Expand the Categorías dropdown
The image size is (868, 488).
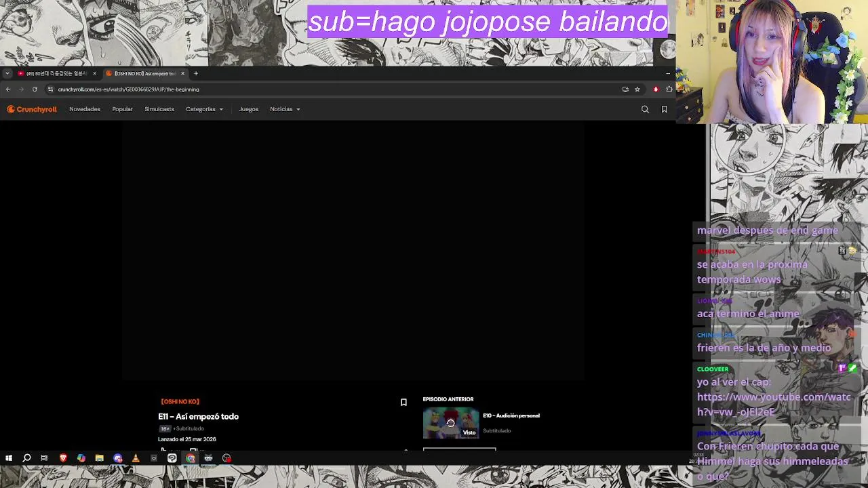coord(204,109)
